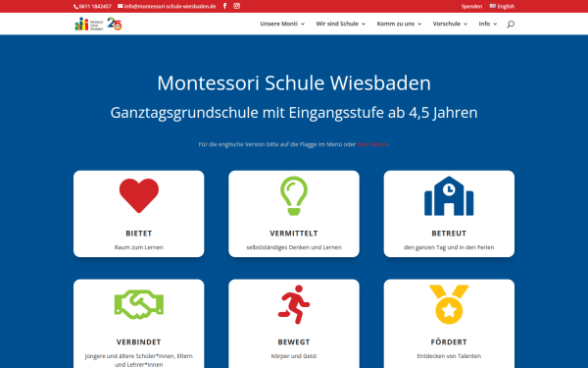The height and width of the screenshot is (368, 588).
Task: Expand the Vorschule chevron
Action: click(x=465, y=24)
